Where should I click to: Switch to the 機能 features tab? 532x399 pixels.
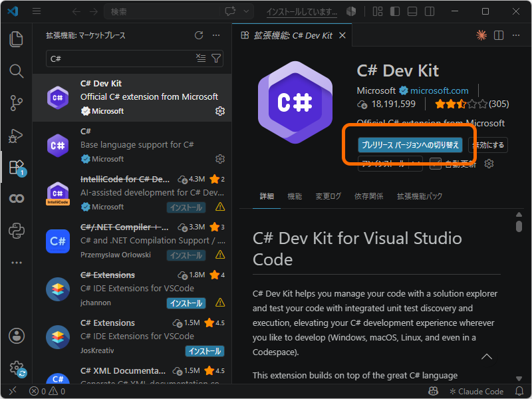pos(295,196)
